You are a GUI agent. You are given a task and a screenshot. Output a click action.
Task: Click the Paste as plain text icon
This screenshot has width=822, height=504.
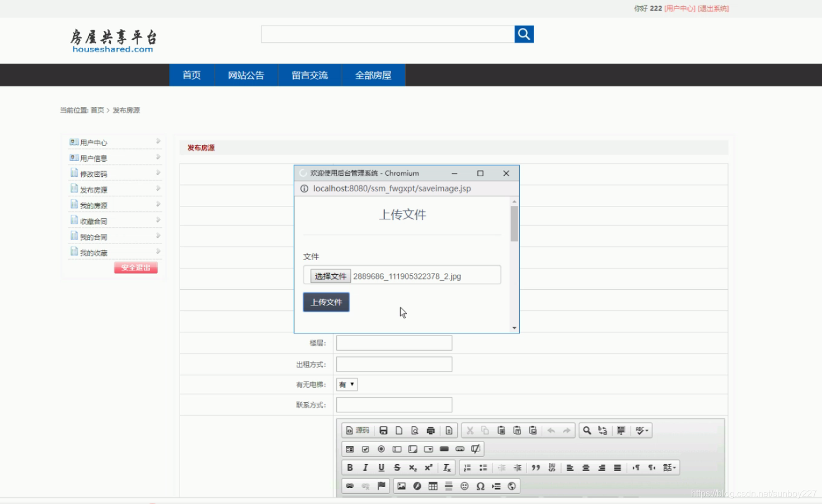517,430
